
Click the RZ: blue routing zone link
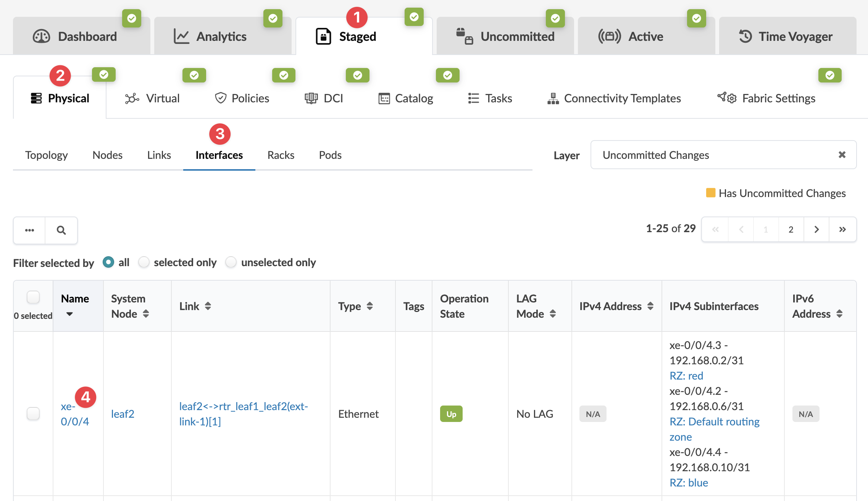689,483
